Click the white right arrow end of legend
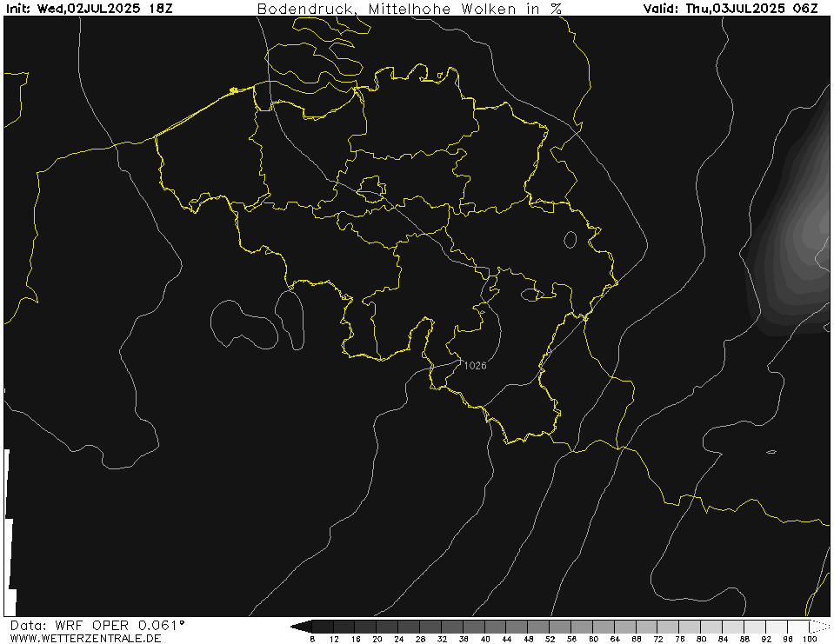 click(819, 627)
